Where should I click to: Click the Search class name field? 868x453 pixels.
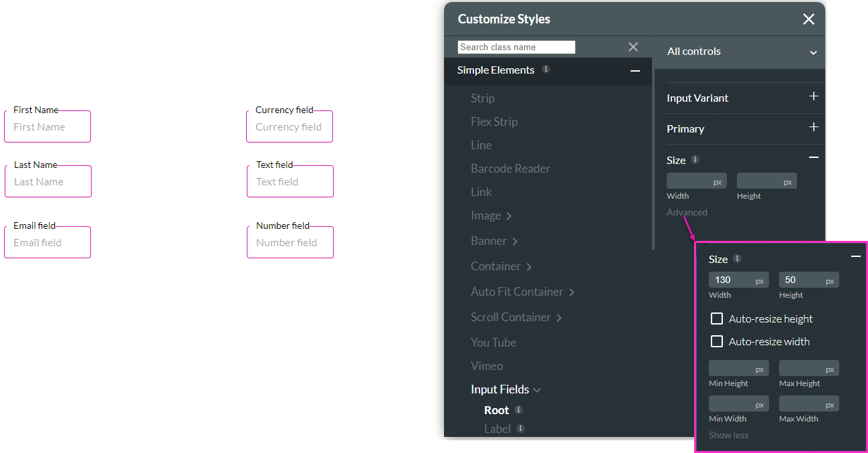coord(516,47)
